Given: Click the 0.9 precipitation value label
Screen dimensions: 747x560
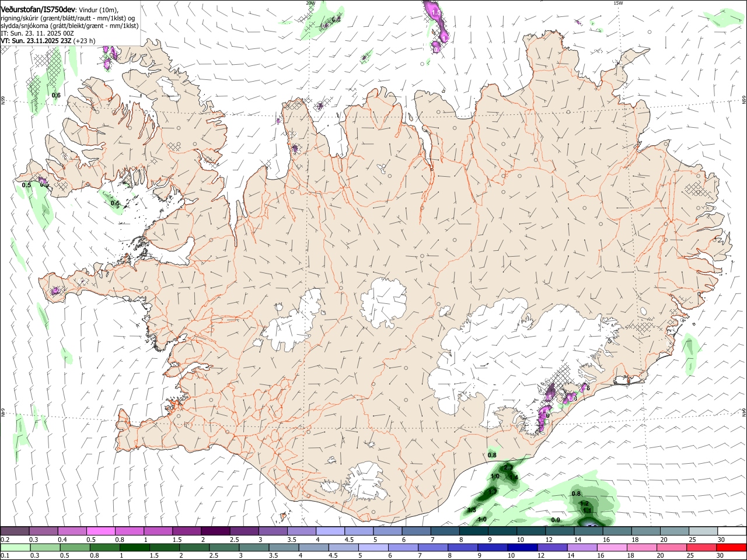Looking at the screenshot, I should (x=556, y=520).
